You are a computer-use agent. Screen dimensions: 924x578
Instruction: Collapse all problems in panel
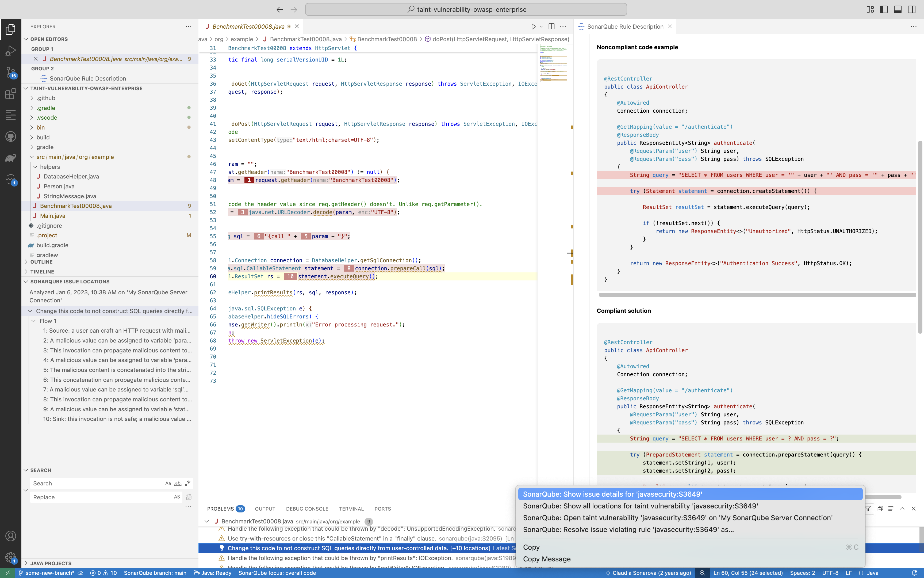pos(880,508)
